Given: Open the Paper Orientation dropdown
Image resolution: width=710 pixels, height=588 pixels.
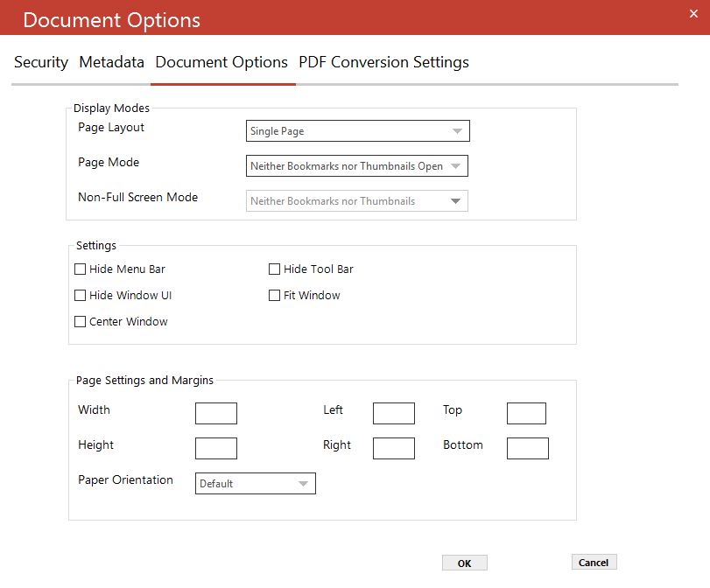Looking at the screenshot, I should click(256, 483).
